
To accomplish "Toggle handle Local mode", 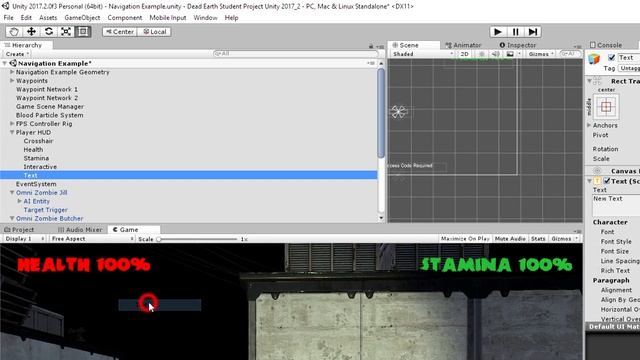I will coord(154,32).
